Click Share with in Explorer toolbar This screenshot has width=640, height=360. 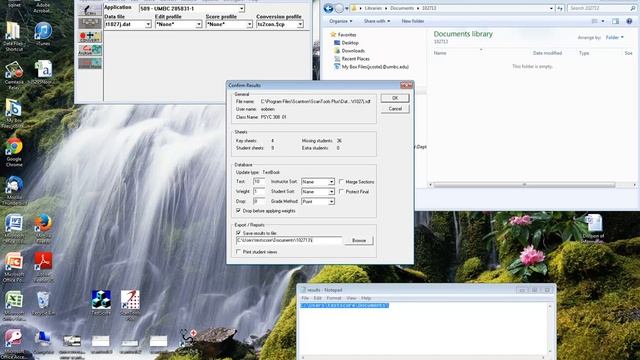tap(376, 21)
